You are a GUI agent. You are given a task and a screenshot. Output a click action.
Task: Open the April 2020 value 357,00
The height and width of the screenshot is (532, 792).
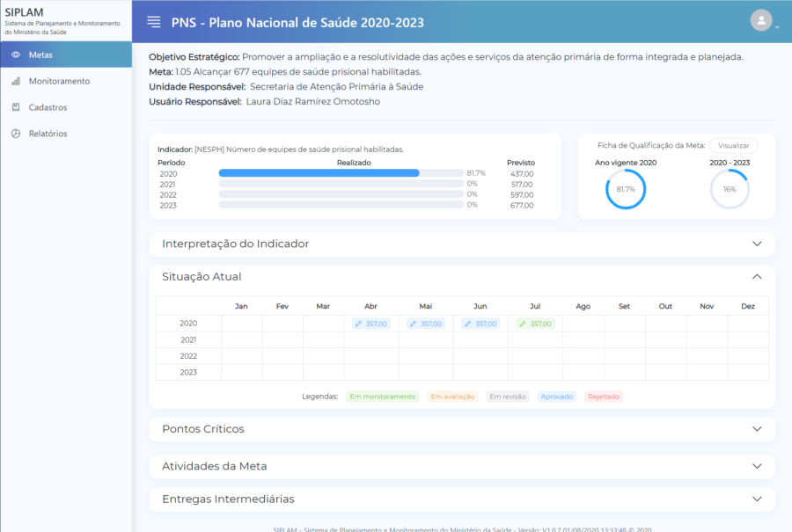click(370, 324)
